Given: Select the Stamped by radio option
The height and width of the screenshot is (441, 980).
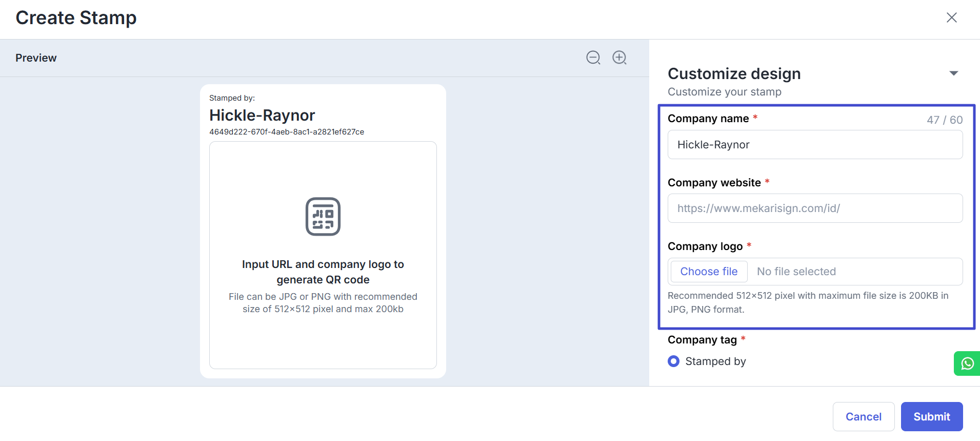Looking at the screenshot, I should [x=674, y=361].
